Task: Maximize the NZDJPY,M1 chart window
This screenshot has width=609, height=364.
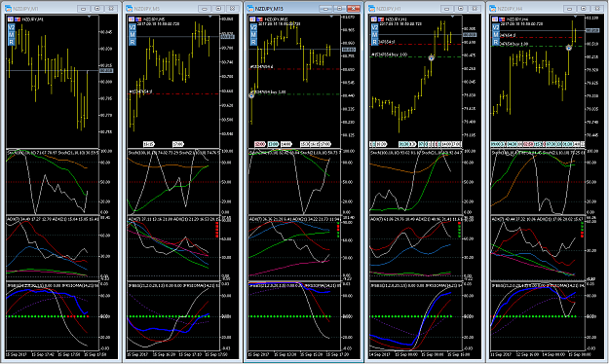Action: 97,8
